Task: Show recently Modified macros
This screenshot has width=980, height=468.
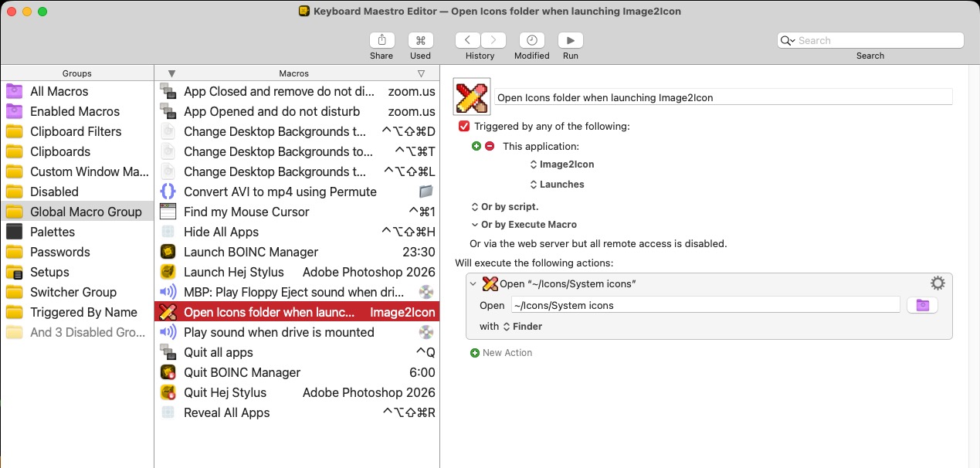Action: [x=531, y=41]
